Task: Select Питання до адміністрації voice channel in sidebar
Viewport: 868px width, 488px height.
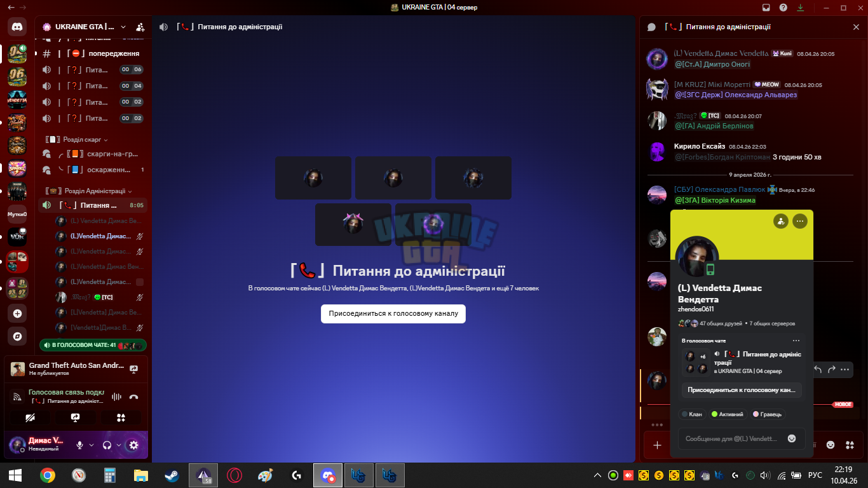Action: pos(93,205)
